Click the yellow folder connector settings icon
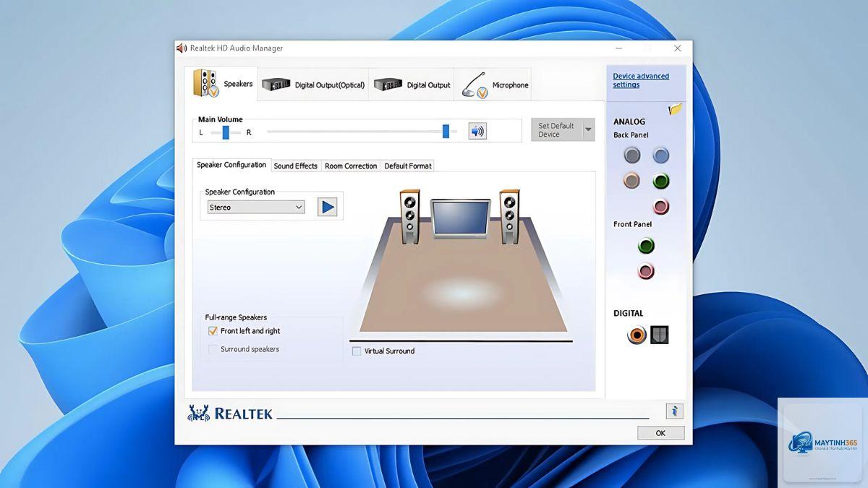This screenshot has width=868, height=488. click(676, 109)
